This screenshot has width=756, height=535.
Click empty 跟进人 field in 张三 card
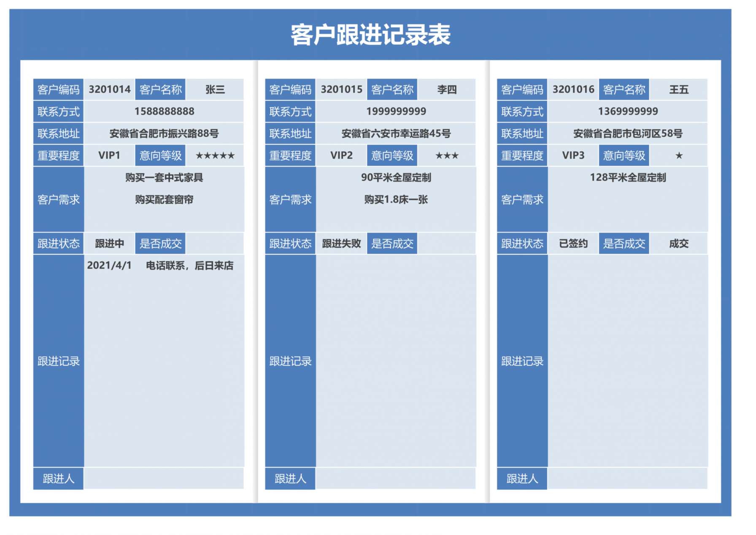164,478
